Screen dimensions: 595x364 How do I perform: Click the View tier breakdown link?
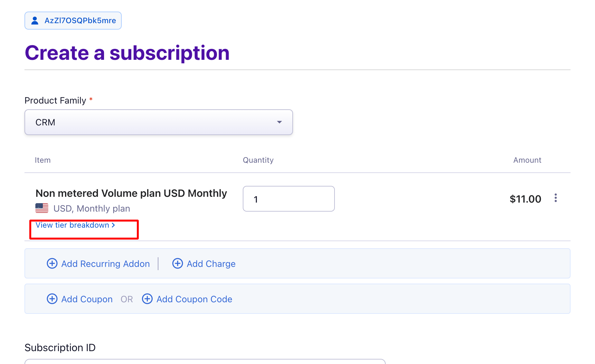(x=72, y=225)
